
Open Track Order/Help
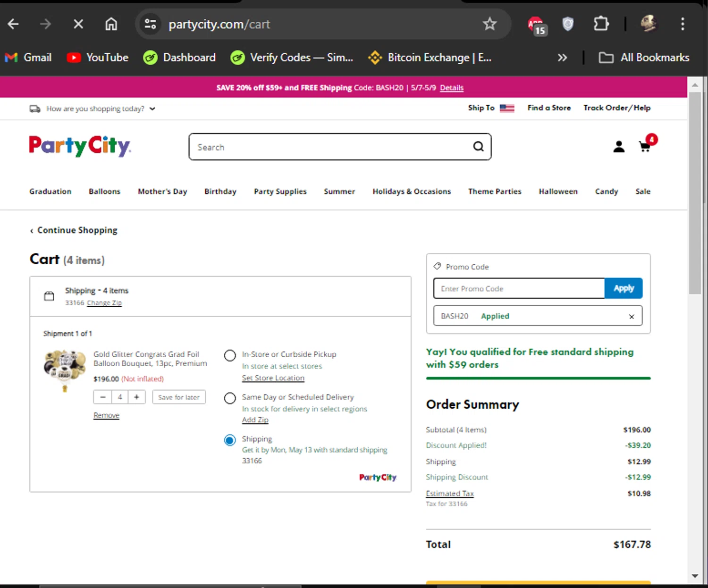point(617,108)
